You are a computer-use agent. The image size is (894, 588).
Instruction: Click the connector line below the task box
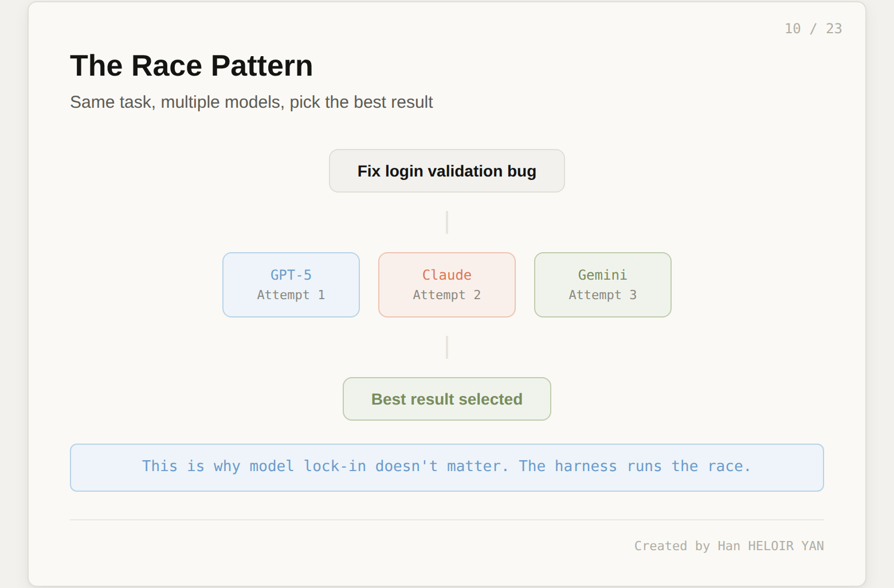pos(447,222)
